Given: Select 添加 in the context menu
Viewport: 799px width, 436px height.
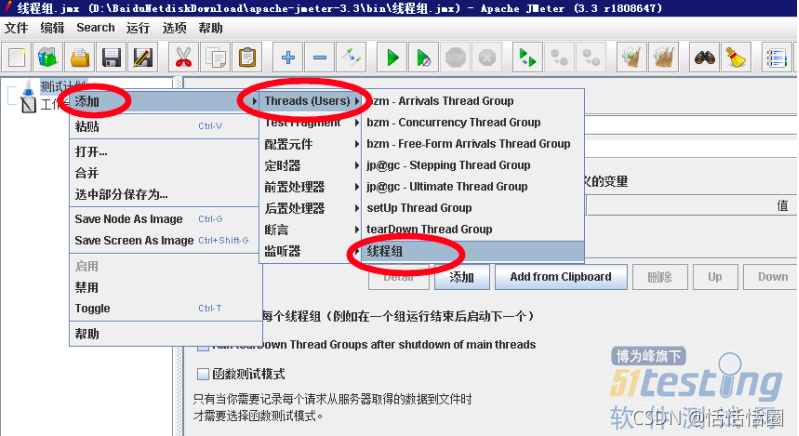Looking at the screenshot, I should 165,101.
